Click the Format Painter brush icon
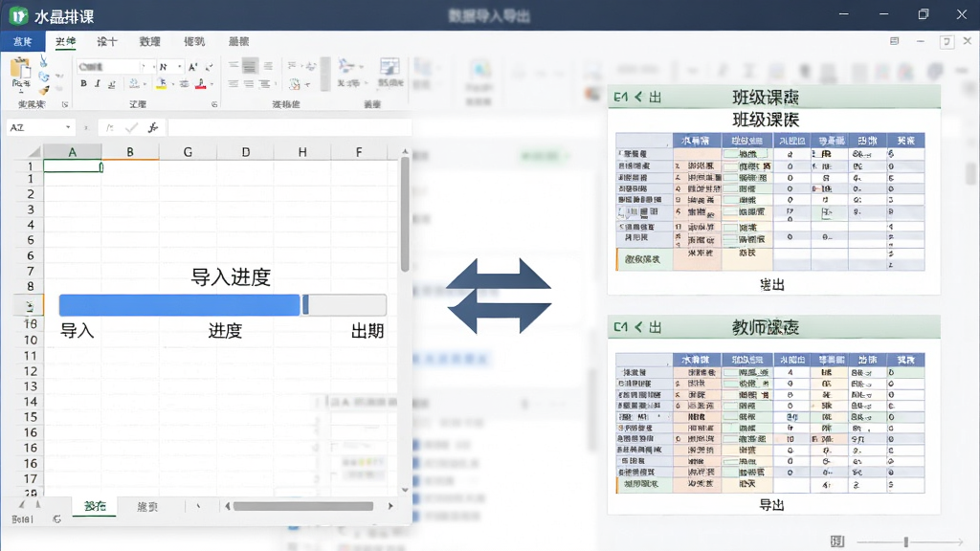Image resolution: width=980 pixels, height=551 pixels. tap(43, 91)
